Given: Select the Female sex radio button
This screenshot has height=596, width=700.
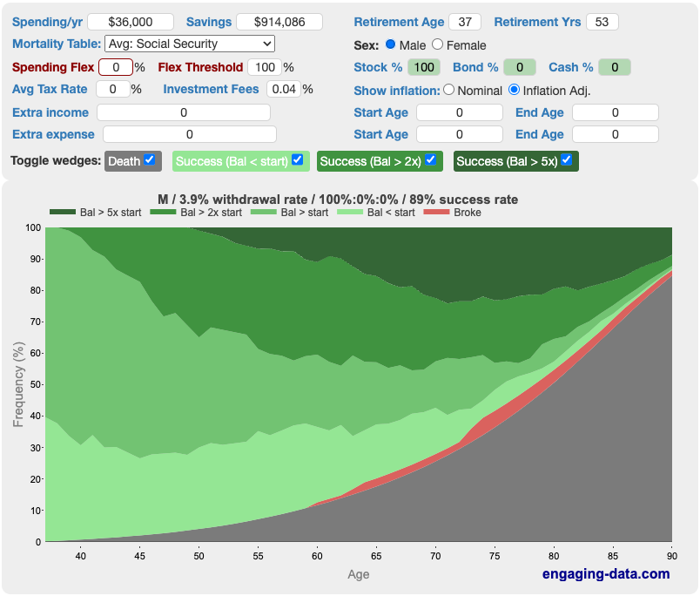Looking at the screenshot, I should (437, 44).
